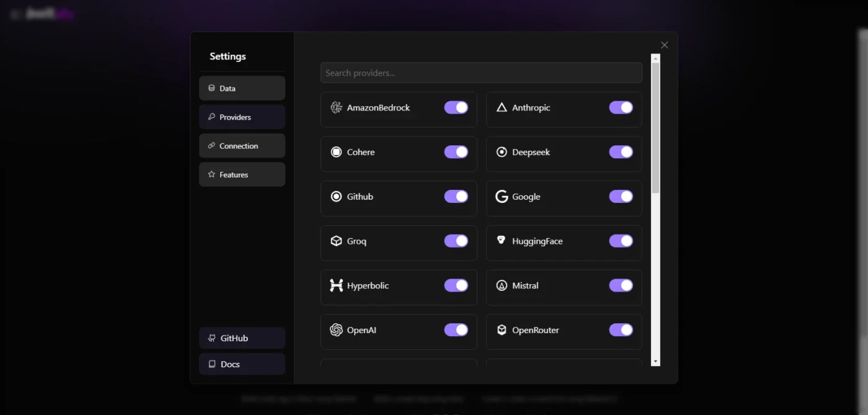Image resolution: width=868 pixels, height=415 pixels.
Task: Open the Data settings tab
Action: tap(242, 88)
